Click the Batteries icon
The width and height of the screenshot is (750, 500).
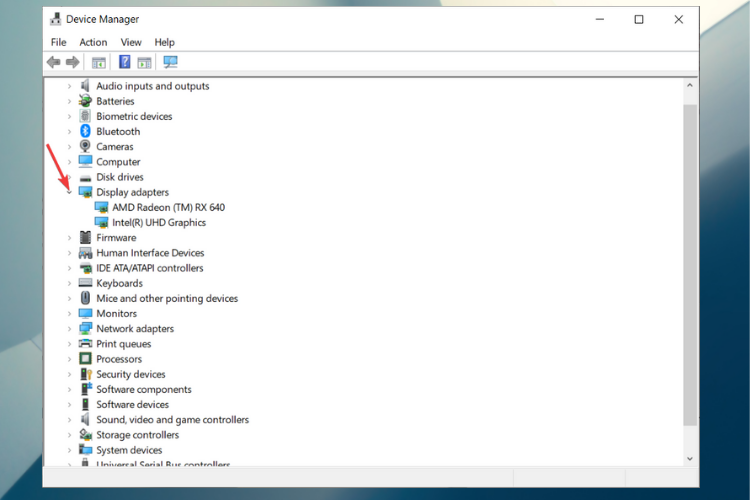tap(85, 101)
